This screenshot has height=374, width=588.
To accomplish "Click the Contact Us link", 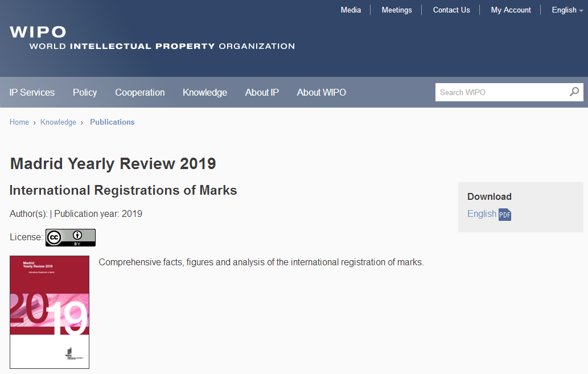I will [x=451, y=10].
